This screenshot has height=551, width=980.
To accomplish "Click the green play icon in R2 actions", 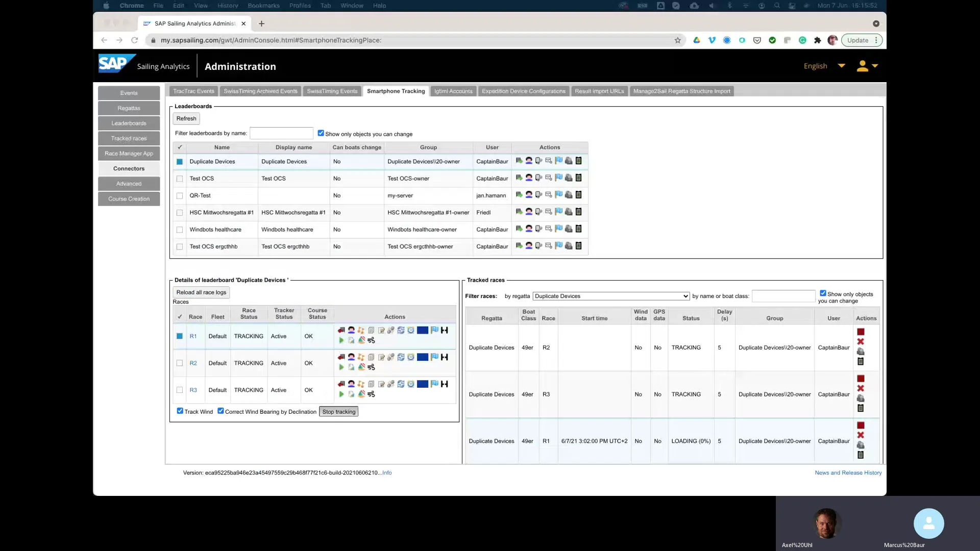I will coord(341,367).
